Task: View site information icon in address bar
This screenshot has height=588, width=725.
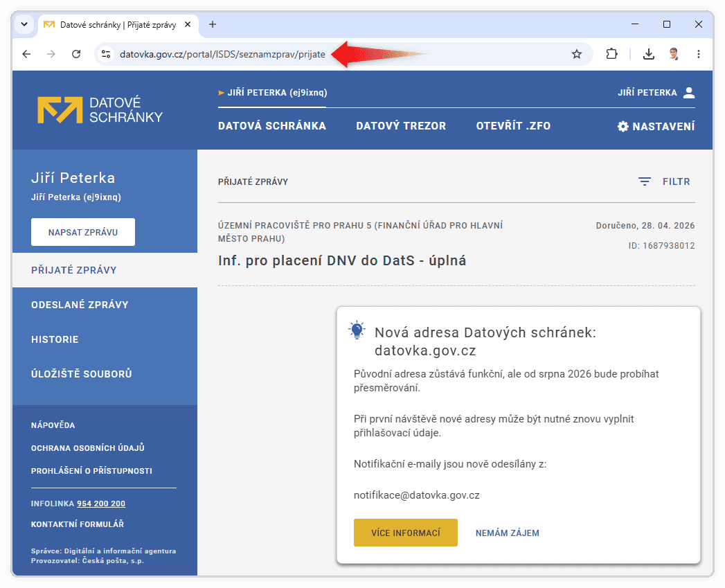Action: (106, 54)
